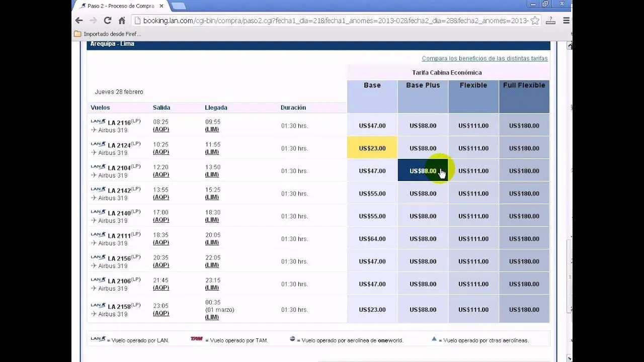Pick US$47.00 Base fare for LA 2156
Image resolution: width=644 pixels, height=362 pixels.
(372, 261)
